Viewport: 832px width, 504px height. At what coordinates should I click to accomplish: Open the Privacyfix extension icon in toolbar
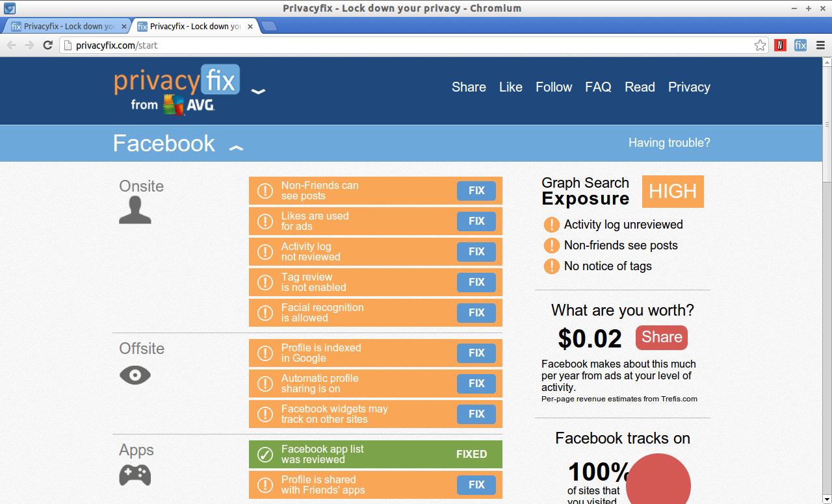point(800,45)
